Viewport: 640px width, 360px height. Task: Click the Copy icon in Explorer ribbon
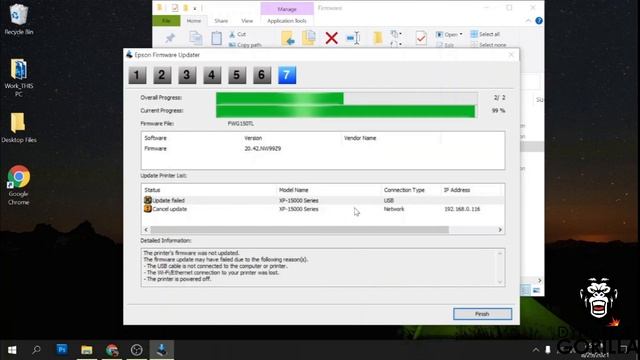point(196,38)
